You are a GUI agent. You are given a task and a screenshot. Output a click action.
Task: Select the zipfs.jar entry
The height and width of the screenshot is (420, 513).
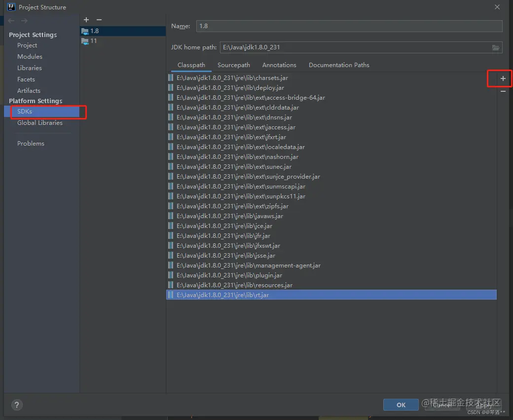331,206
